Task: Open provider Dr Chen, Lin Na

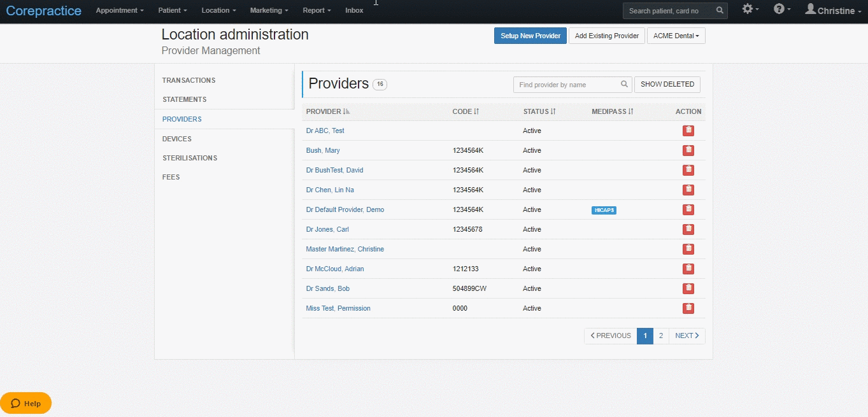Action: click(x=330, y=190)
